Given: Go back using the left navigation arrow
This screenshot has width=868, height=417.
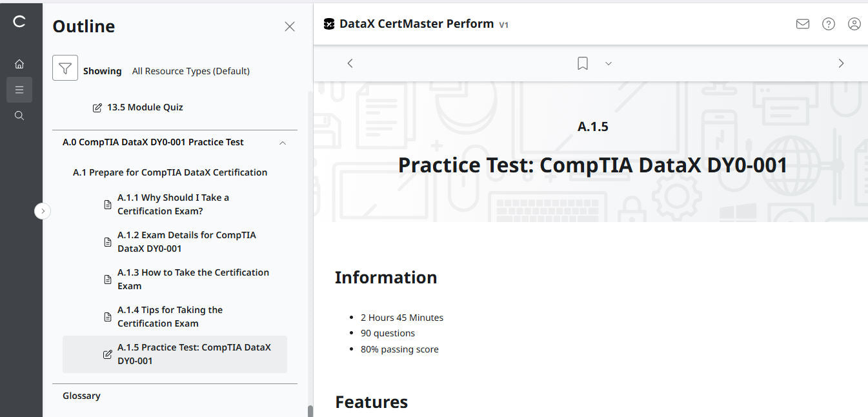Looking at the screenshot, I should (x=350, y=63).
